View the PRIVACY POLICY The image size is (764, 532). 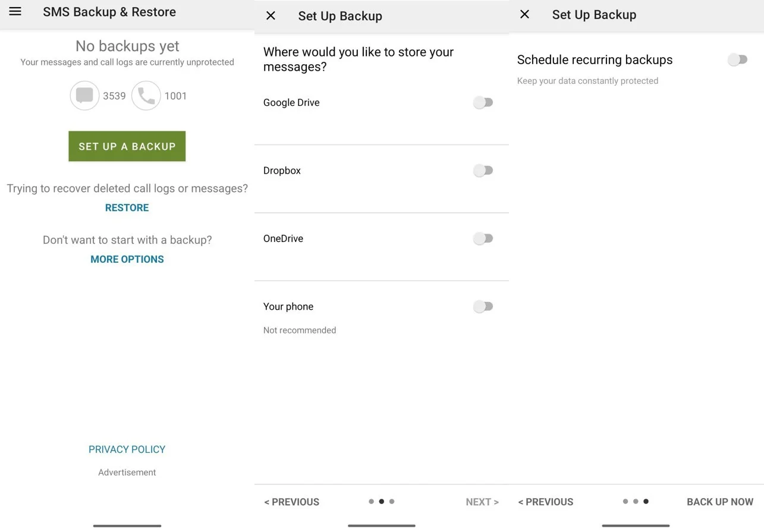127,449
